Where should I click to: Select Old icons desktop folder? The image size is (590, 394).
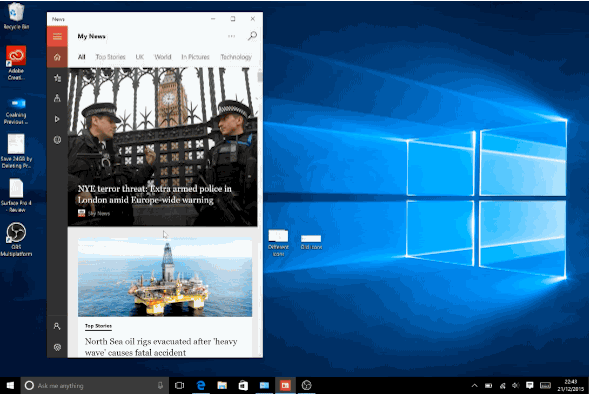[311, 242]
